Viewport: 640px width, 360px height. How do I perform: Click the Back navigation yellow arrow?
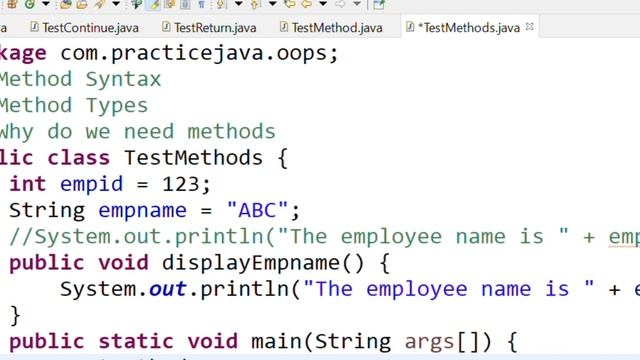point(307,4)
